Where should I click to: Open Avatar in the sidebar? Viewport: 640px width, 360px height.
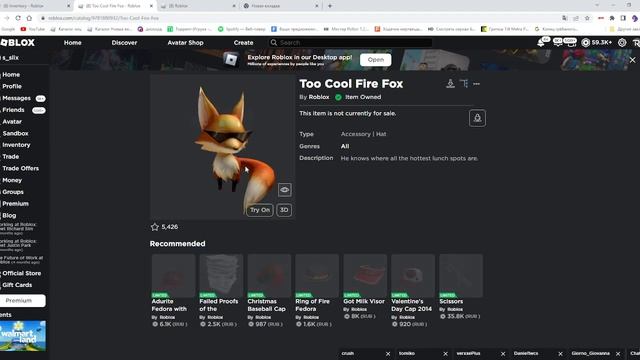[x=12, y=122]
